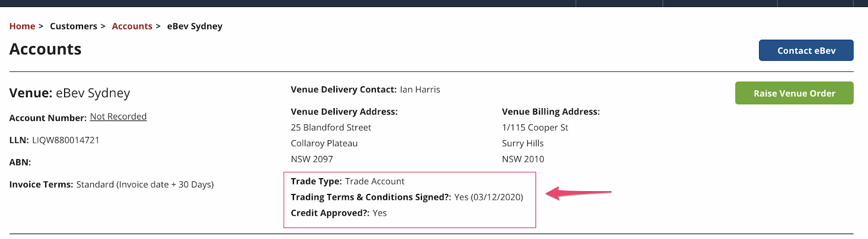Click the Raise Venue Order button
The height and width of the screenshot is (239, 868).
tap(794, 93)
